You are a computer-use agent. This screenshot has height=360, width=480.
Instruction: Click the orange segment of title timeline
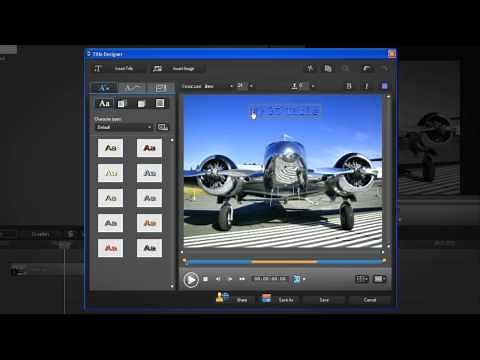tap(284, 262)
